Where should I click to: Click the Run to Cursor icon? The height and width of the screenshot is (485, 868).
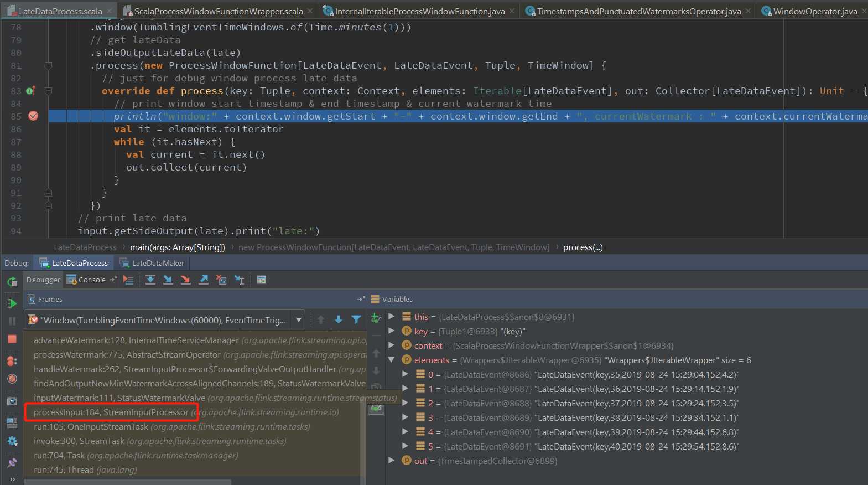239,280
